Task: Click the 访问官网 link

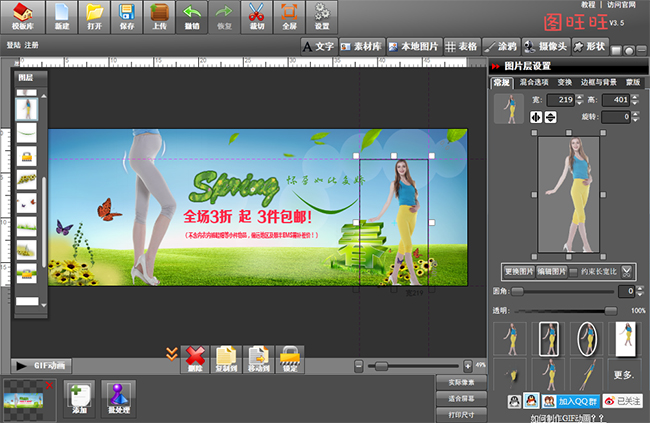Action: point(621,5)
